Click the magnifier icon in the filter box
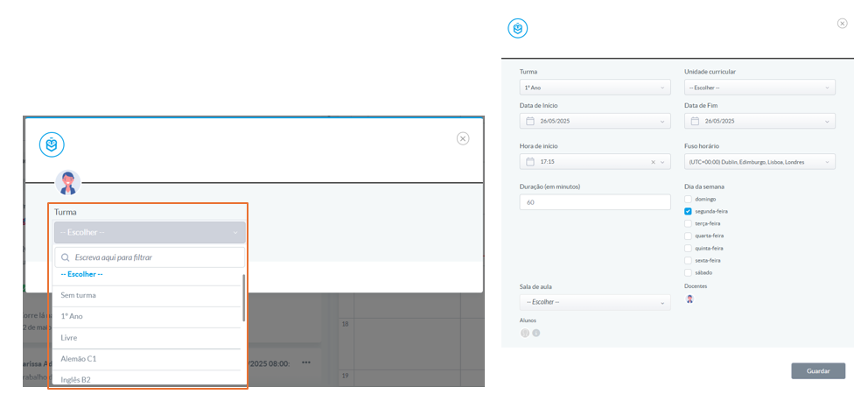Screen dimensions: 868x394 [66, 257]
